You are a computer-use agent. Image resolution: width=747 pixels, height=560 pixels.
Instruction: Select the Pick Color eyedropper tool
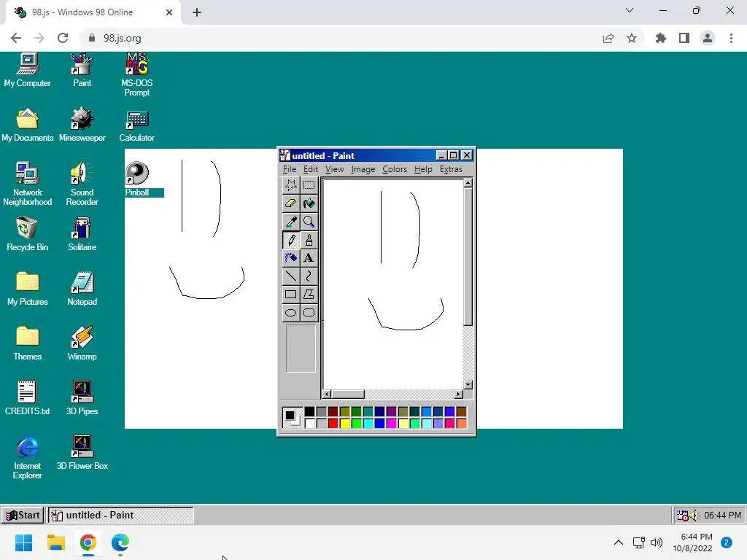tap(290, 222)
